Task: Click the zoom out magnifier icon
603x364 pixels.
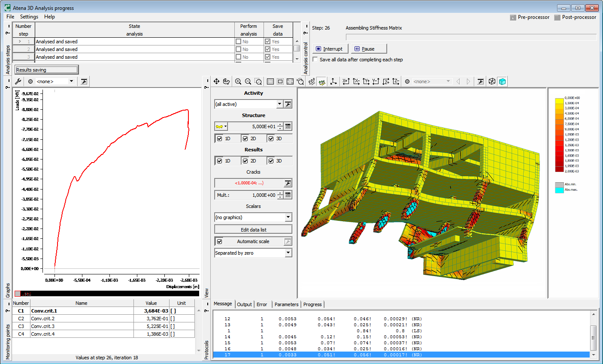Action: point(248,81)
